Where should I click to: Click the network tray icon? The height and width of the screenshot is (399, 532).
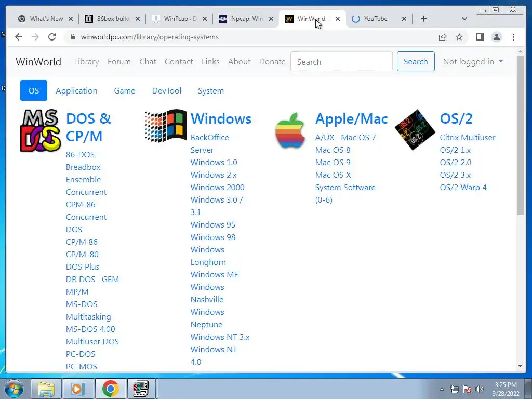click(454, 389)
